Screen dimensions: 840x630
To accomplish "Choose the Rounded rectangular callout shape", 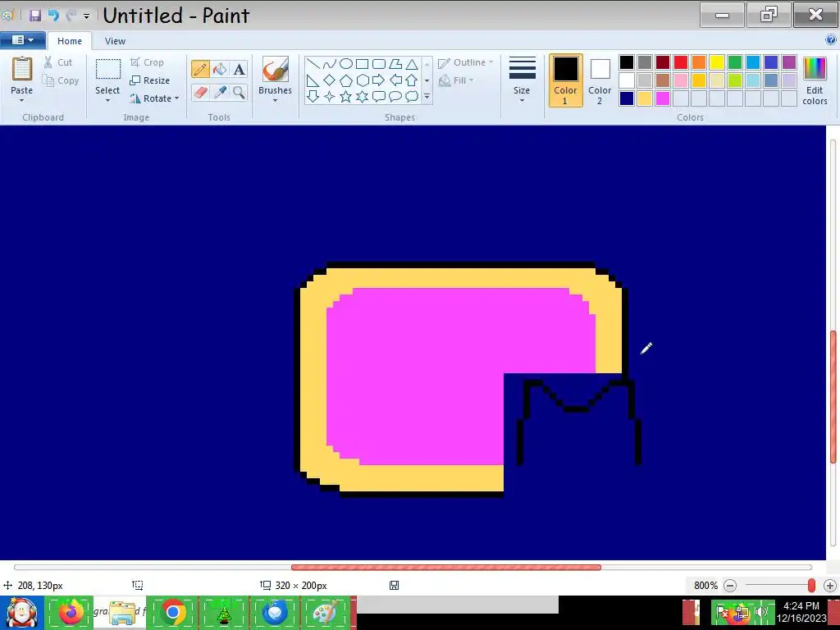I will point(379,97).
